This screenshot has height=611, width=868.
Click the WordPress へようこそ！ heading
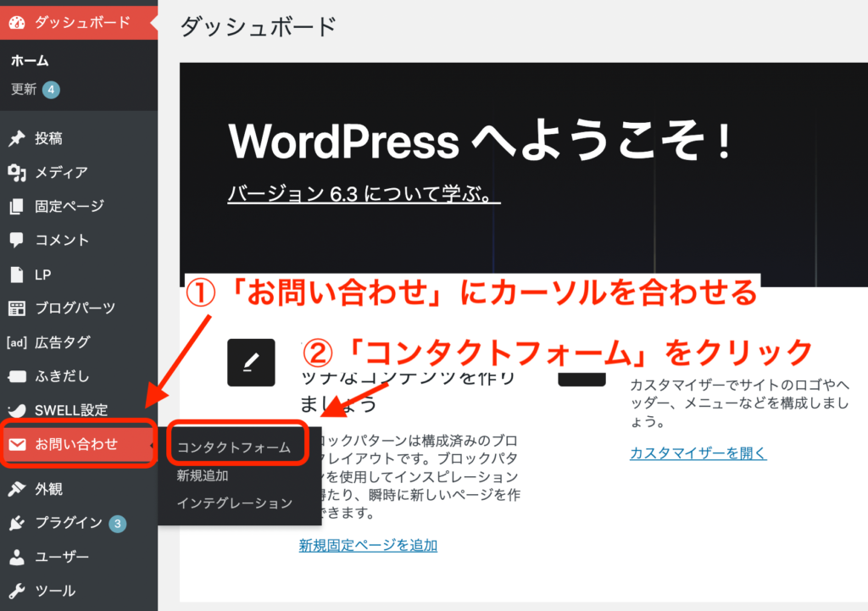[481, 142]
